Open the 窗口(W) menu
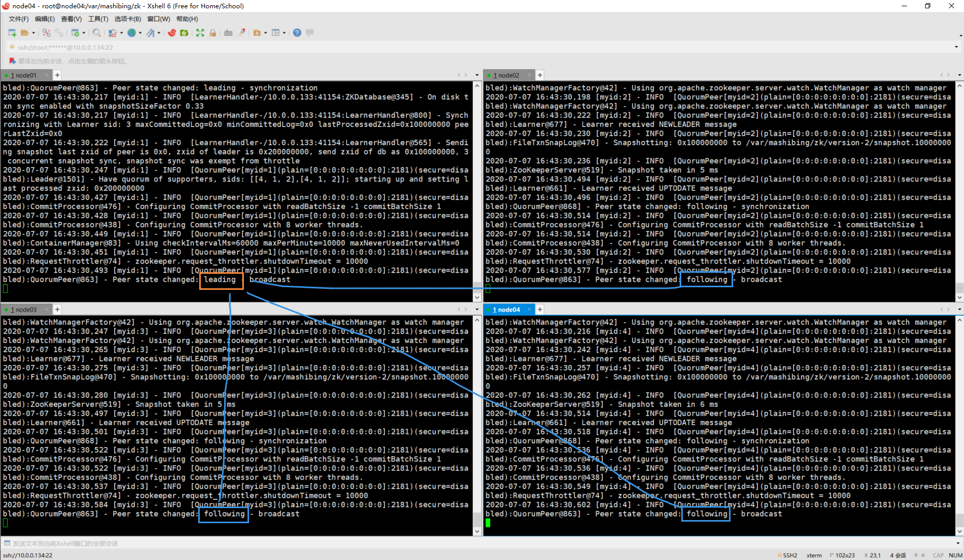The width and height of the screenshot is (964, 560). (158, 19)
